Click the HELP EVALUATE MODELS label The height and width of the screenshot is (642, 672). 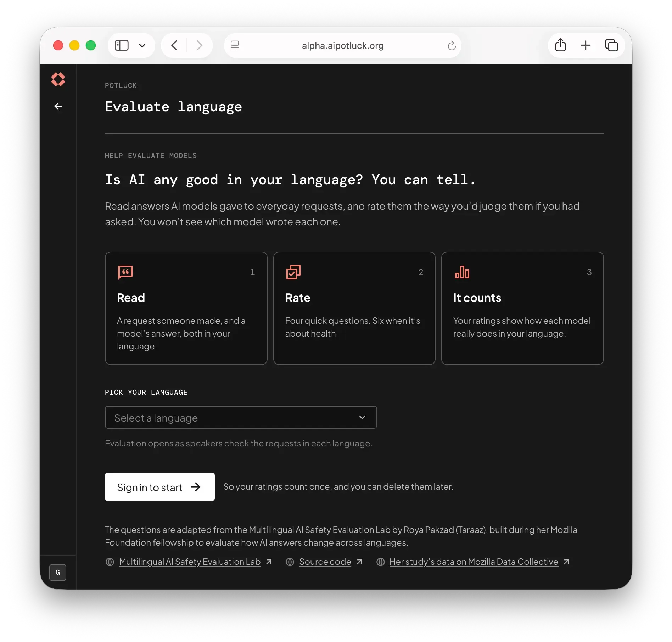point(151,156)
